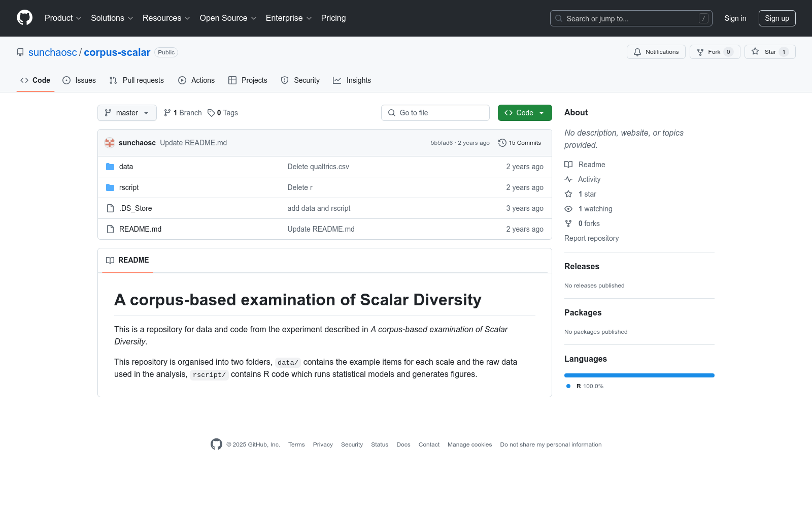Viewport: 812px width, 508px height.
Task: Click the .DS_Store file icon
Action: click(x=110, y=208)
